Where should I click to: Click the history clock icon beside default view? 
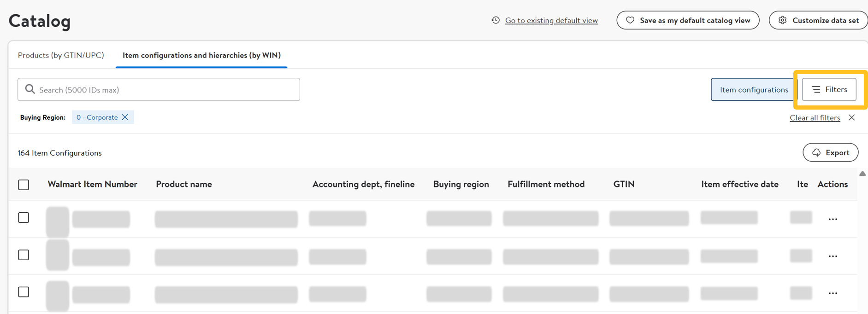pos(496,20)
